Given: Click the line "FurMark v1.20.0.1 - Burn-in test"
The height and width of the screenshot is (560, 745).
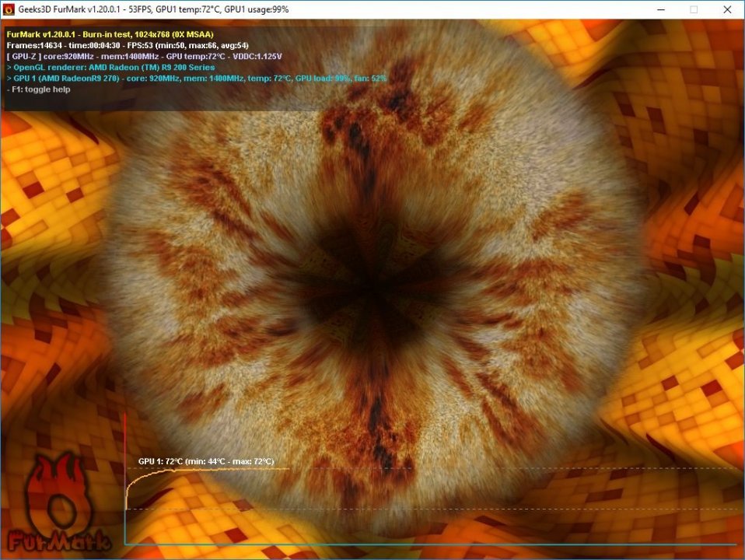Looking at the screenshot, I should pos(110,34).
